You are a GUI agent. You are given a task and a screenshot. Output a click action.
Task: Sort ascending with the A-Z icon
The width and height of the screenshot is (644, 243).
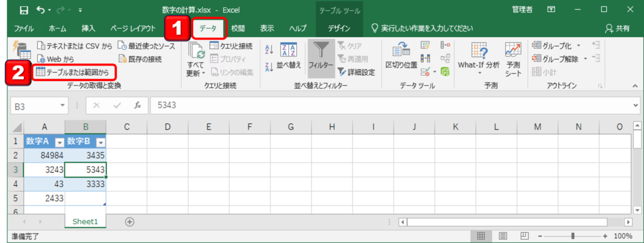[x=269, y=49]
